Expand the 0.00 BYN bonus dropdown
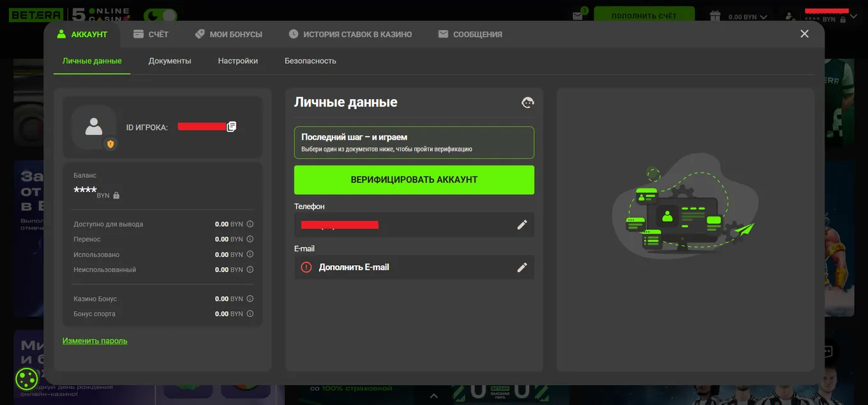Viewport: 868px width, 405px height. (x=747, y=17)
